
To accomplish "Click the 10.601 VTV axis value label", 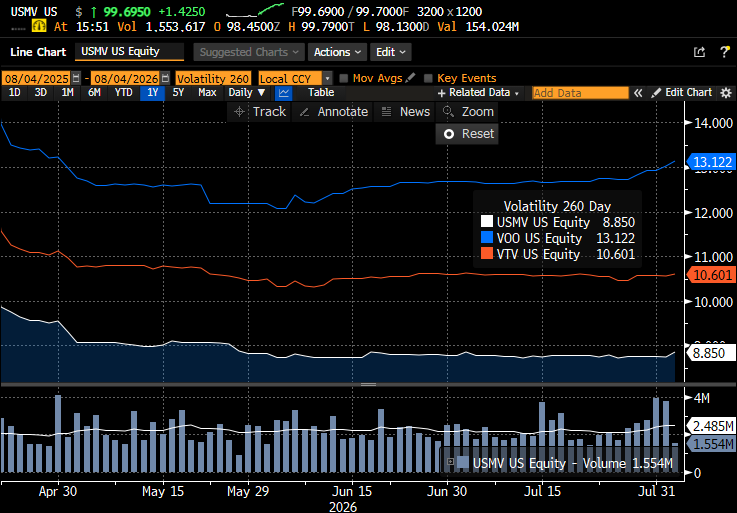I will 712,275.
